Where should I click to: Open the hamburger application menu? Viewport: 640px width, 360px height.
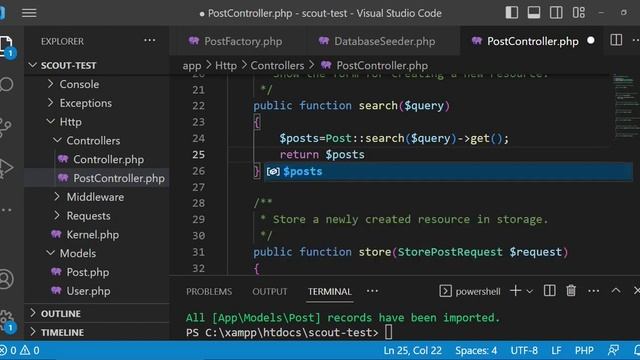click(x=29, y=13)
